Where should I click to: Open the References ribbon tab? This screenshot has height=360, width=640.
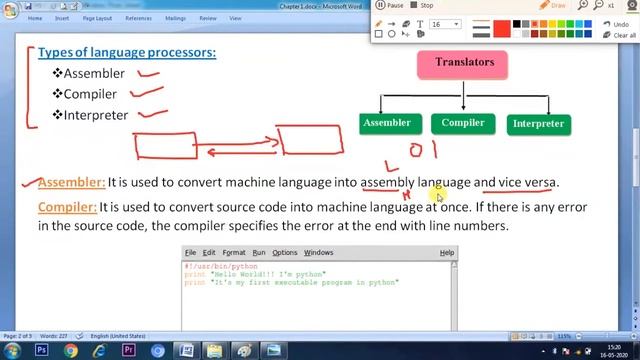(x=138, y=18)
